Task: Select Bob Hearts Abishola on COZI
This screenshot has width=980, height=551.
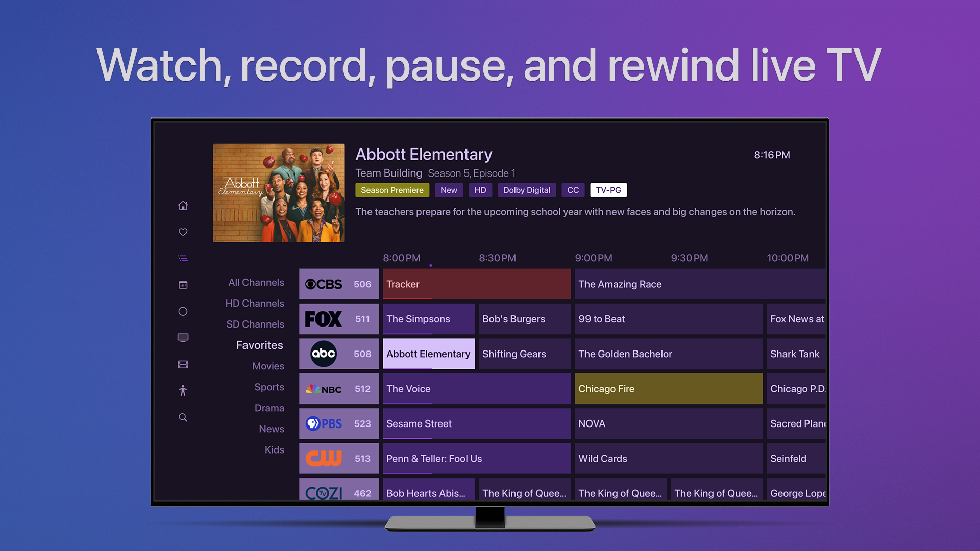Action: coord(429,490)
